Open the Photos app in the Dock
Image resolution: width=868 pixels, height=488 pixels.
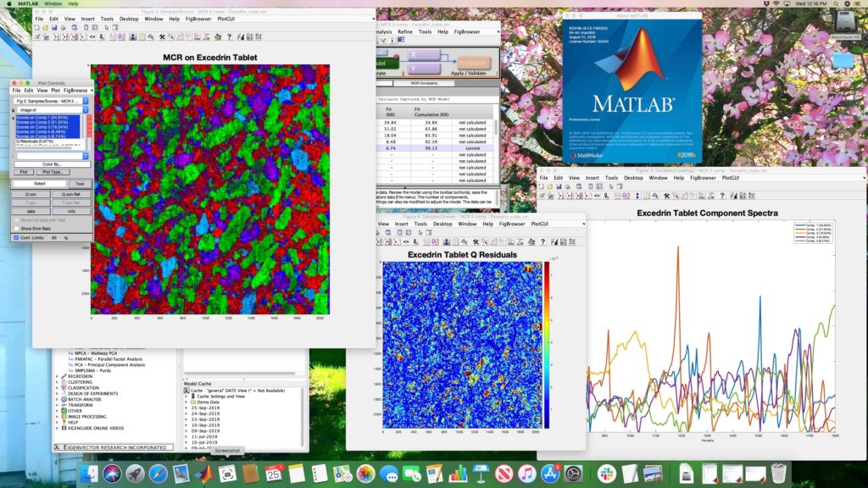pos(365,474)
